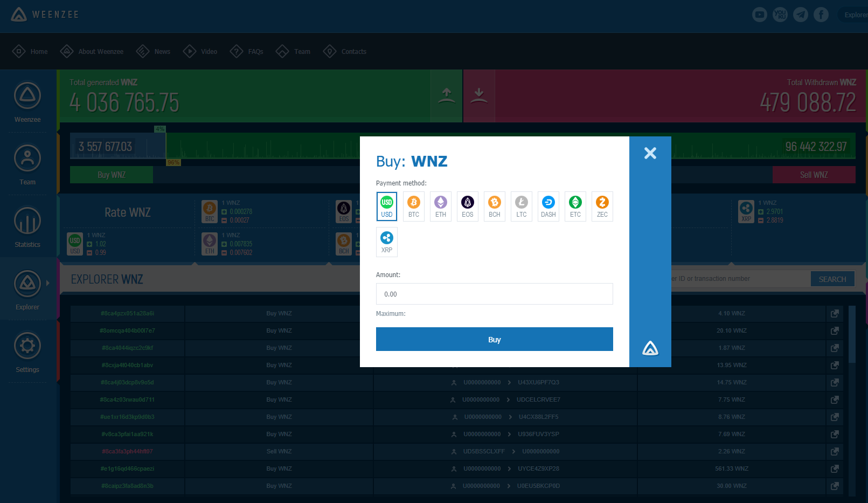The width and height of the screenshot is (868, 503).
Task: Open the Facebook social icon
Action: 821,15
